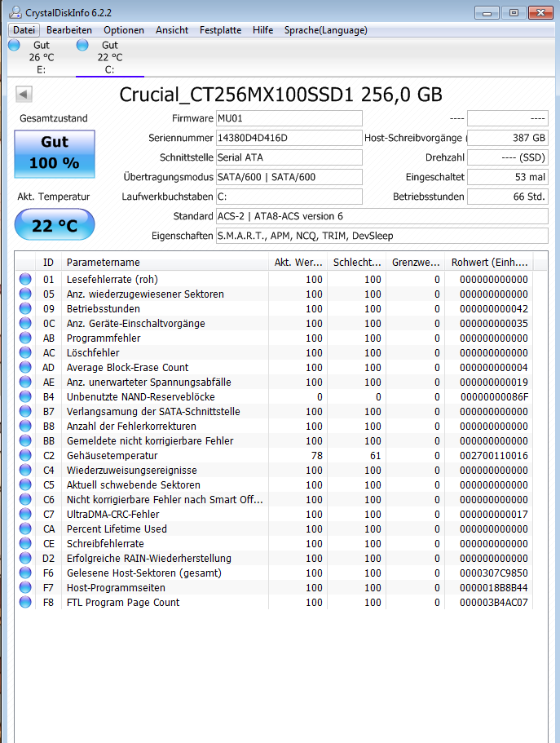The height and width of the screenshot is (743, 560).
Task: Click status icon of Average Block-Erase Count
Action: (25, 367)
